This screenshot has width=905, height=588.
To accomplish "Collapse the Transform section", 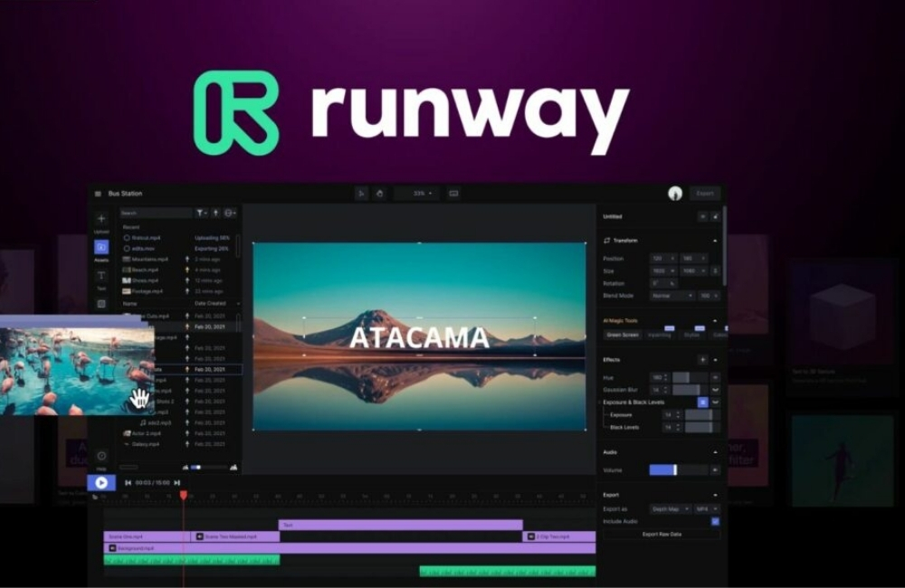I will (715, 241).
